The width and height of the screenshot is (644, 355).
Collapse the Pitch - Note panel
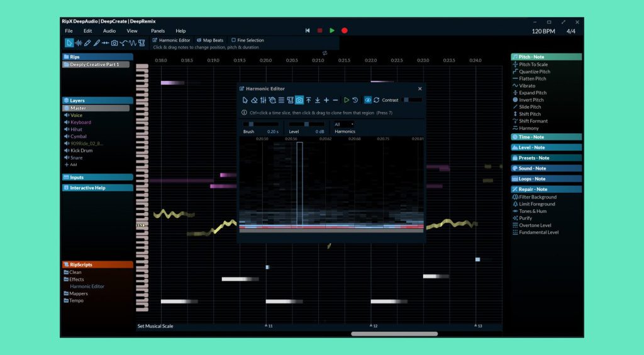coord(547,57)
